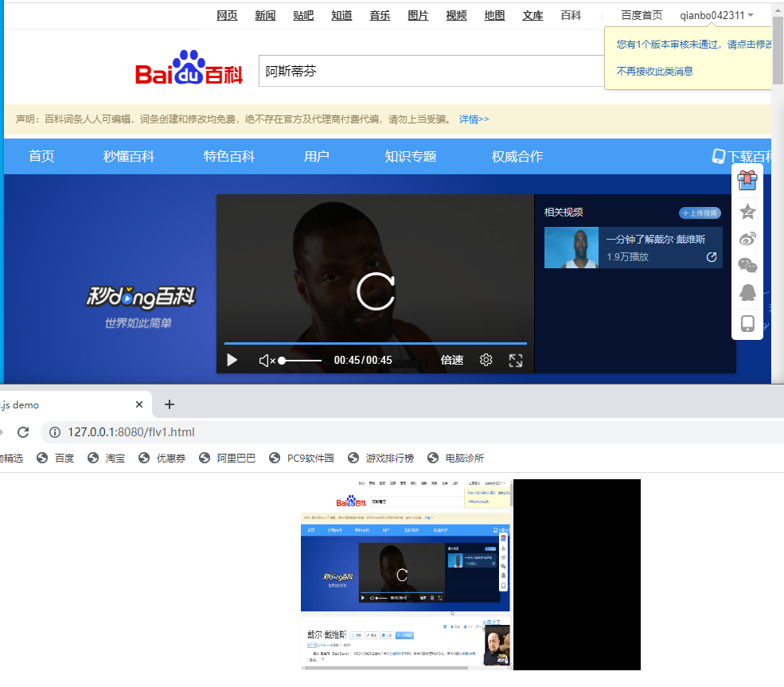Open the 优惠券 bookmark
784x687 pixels.
[162, 458]
